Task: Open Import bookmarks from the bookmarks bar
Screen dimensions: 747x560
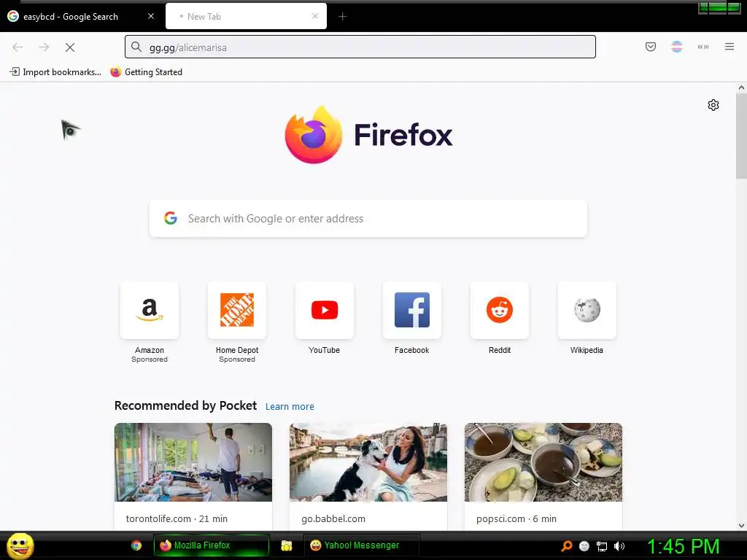Action: coord(55,72)
